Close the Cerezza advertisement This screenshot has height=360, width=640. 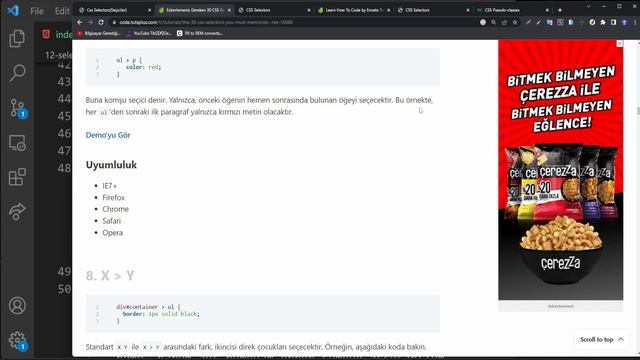pos(620,43)
